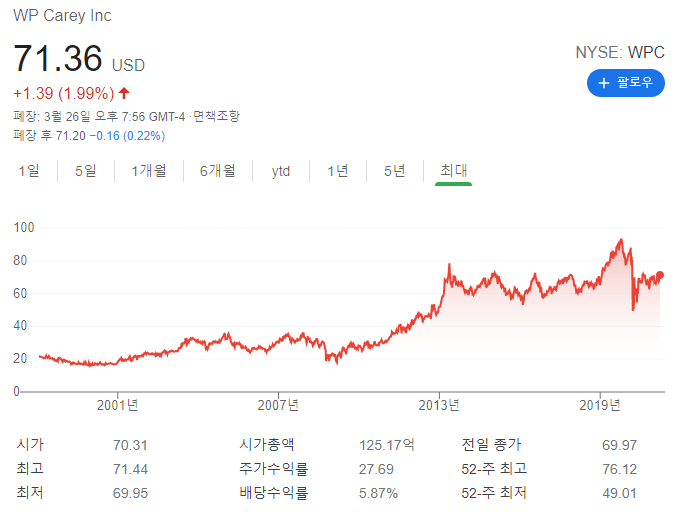Click the 2001년 axis label
This screenshot has height=516, width=681.
pyautogui.click(x=117, y=405)
